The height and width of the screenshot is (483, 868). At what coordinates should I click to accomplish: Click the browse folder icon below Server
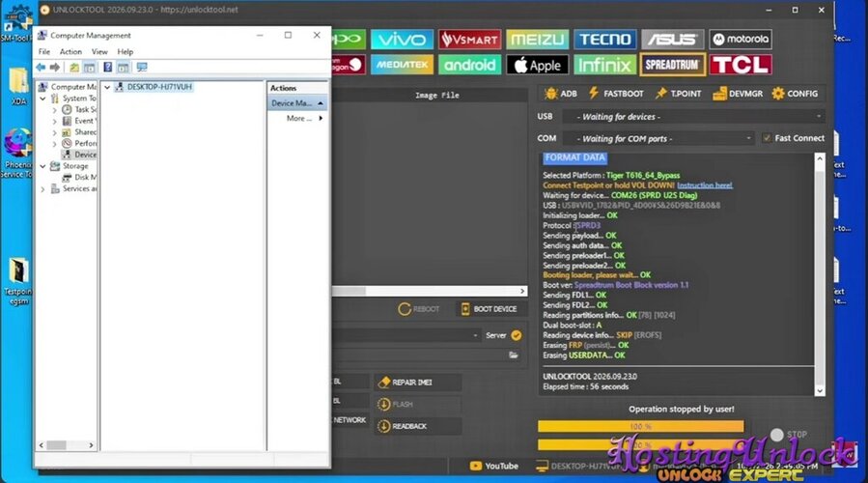pos(513,355)
